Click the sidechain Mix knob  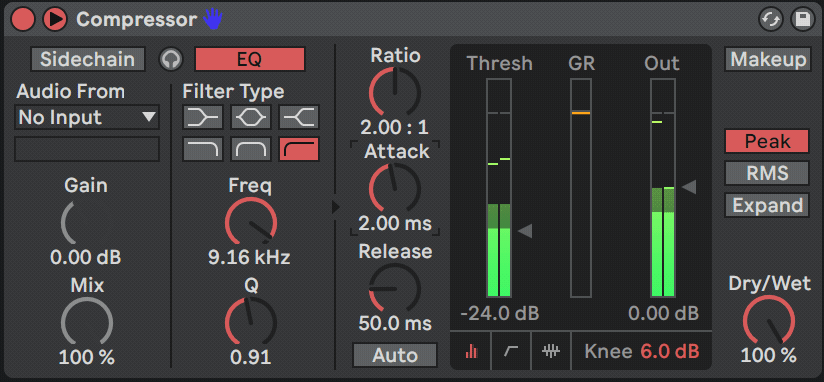86,322
